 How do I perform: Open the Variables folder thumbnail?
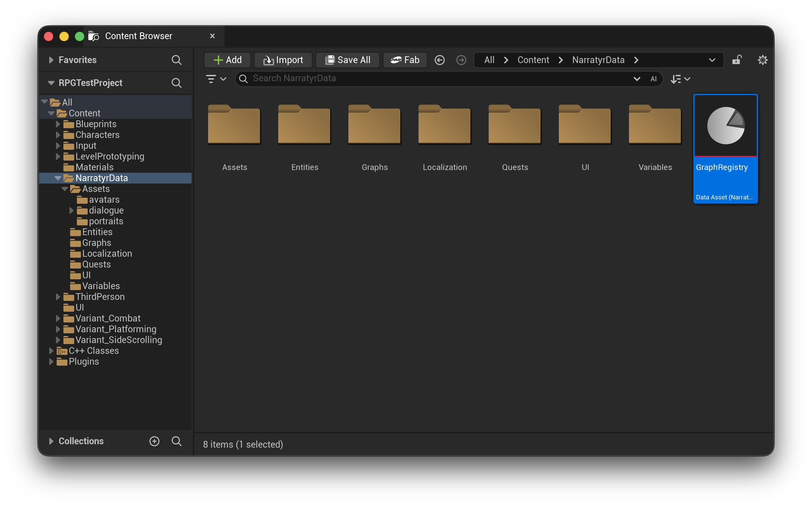point(655,124)
